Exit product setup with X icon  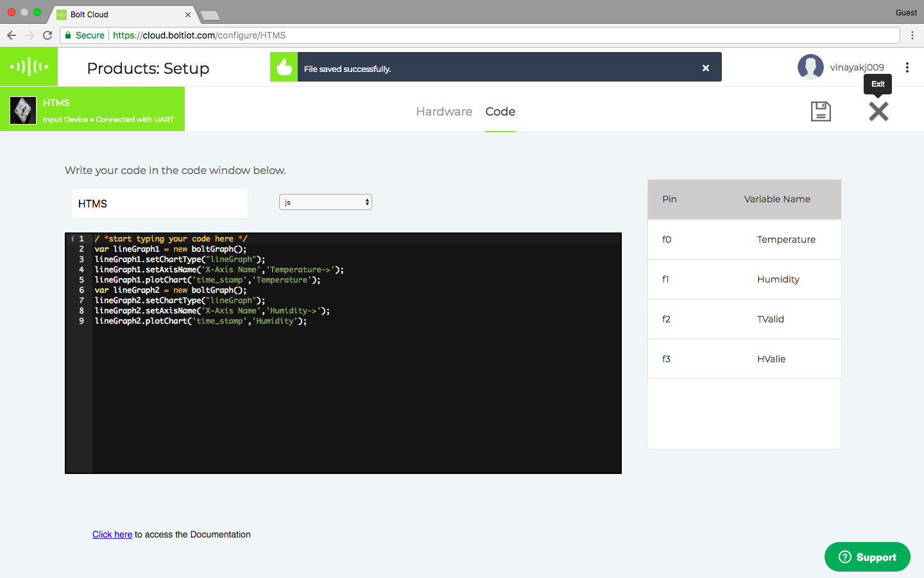tap(878, 111)
